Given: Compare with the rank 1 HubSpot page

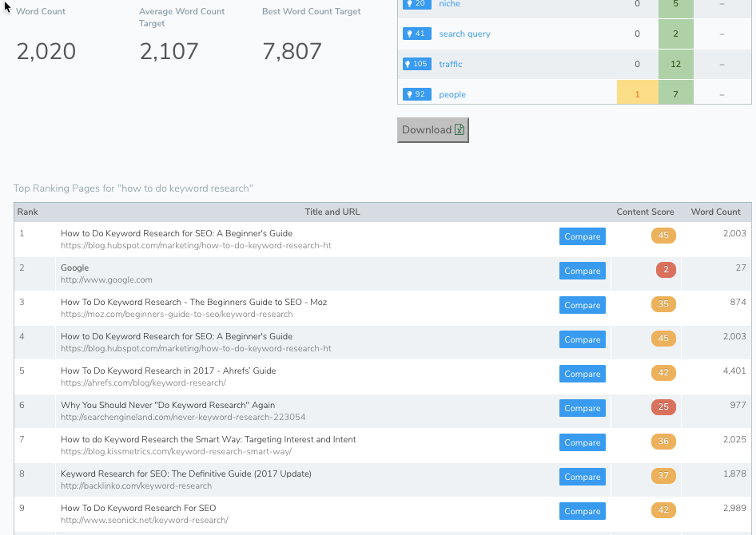Looking at the screenshot, I should click(582, 236).
